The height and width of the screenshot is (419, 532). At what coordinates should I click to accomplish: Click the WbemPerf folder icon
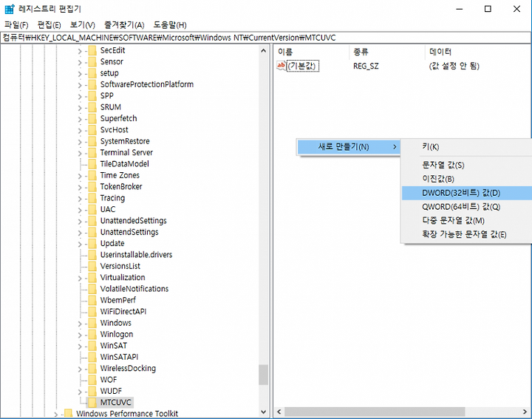pyautogui.click(x=92, y=300)
